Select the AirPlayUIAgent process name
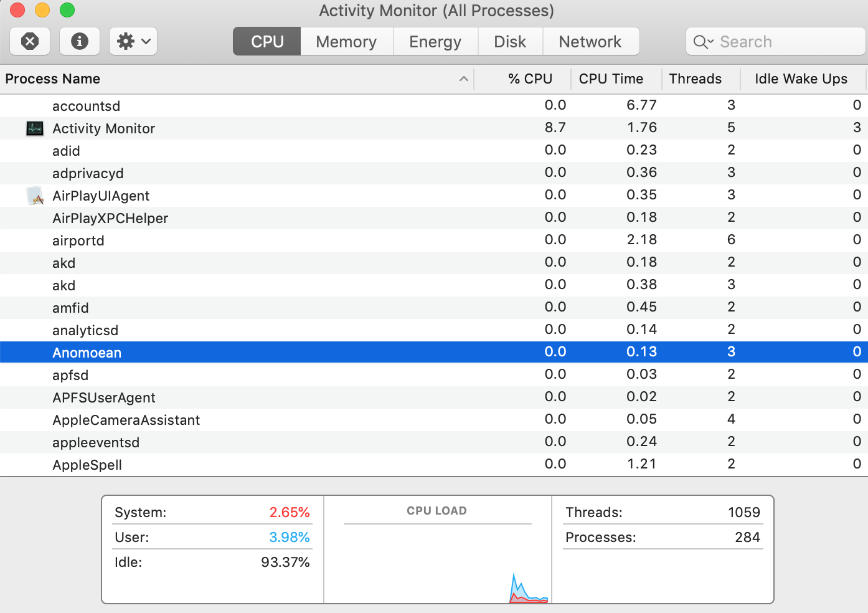The width and height of the screenshot is (868, 613). click(x=101, y=196)
